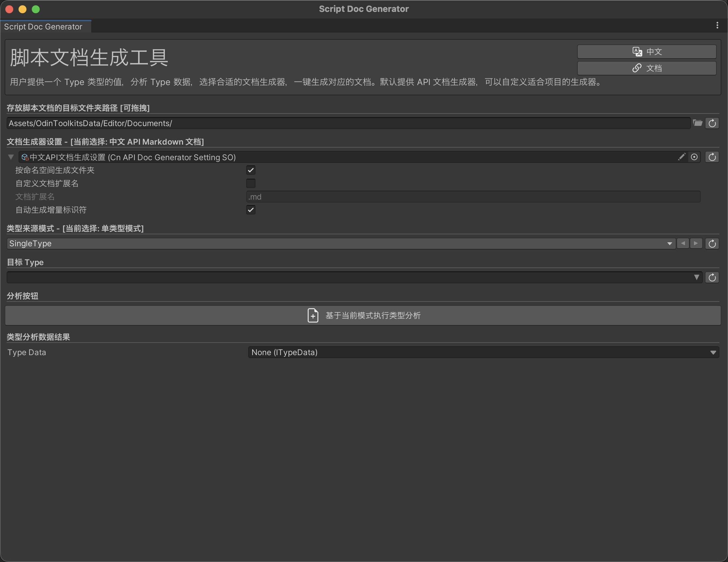Click the translate icon on the 中文 button
Screen dimensions: 728x562
(637, 51)
